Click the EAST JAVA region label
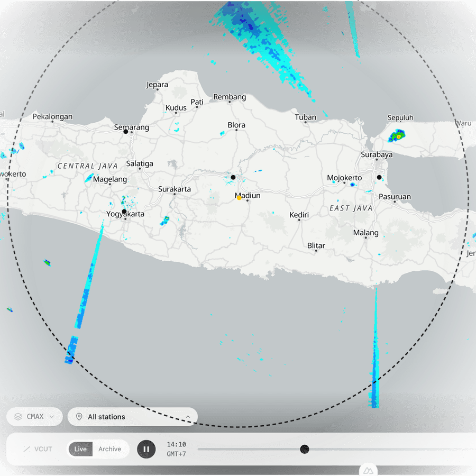 tap(351, 208)
